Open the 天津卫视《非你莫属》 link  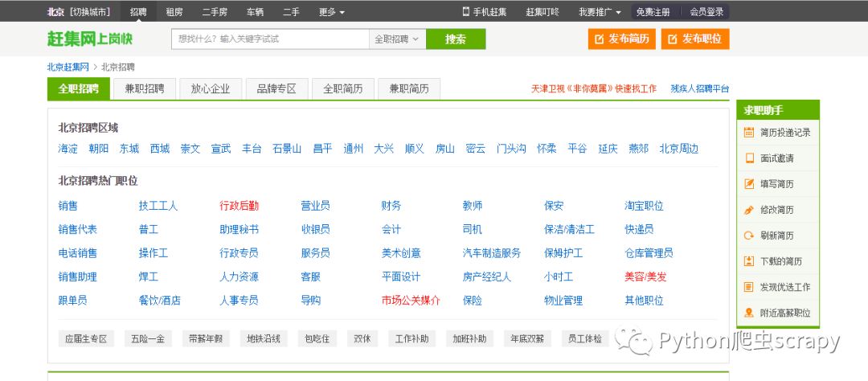click(594, 88)
